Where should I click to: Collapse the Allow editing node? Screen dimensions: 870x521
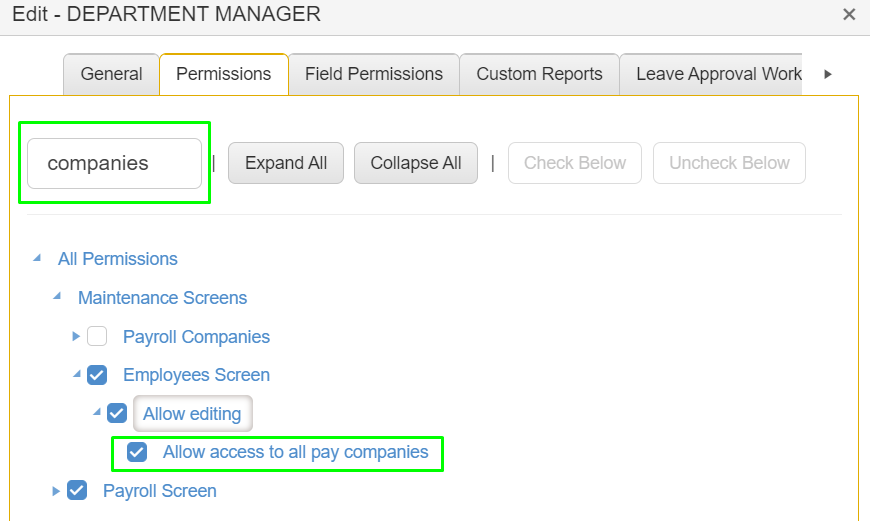[x=97, y=412]
